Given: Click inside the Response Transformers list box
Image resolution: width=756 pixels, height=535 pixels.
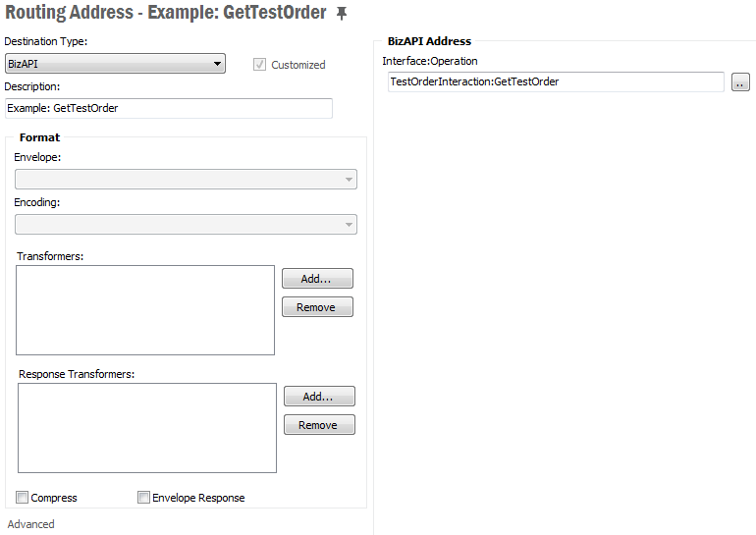Looking at the screenshot, I should click(147, 427).
